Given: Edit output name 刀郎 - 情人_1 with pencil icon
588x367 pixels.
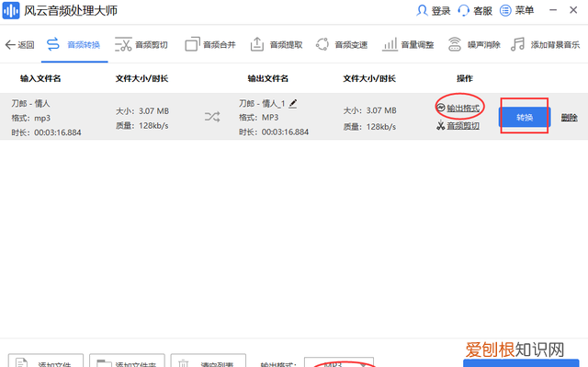Looking at the screenshot, I should (x=293, y=103).
